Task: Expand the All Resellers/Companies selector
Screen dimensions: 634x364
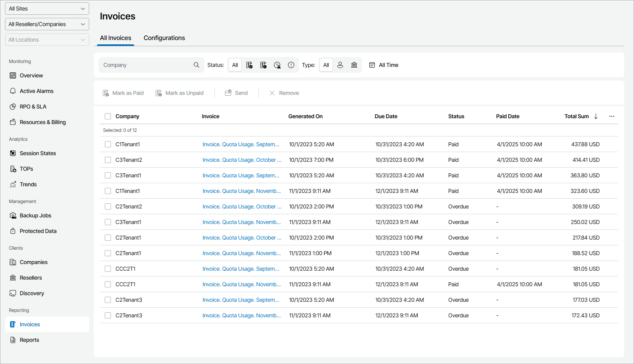Action: click(x=47, y=24)
